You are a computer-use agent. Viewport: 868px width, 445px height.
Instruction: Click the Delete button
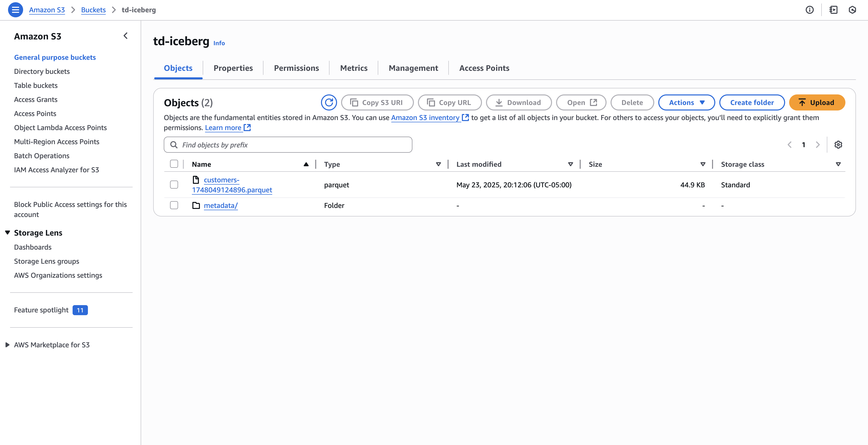[x=632, y=102]
